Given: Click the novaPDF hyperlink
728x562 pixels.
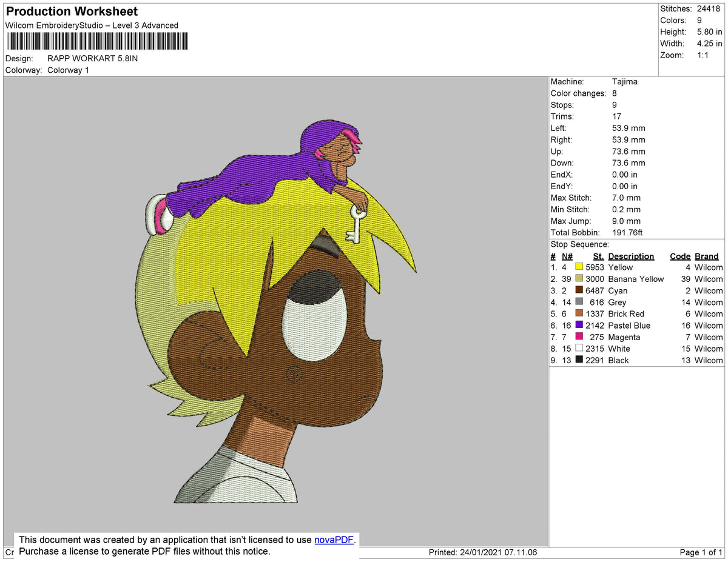Looking at the screenshot, I should [x=334, y=540].
